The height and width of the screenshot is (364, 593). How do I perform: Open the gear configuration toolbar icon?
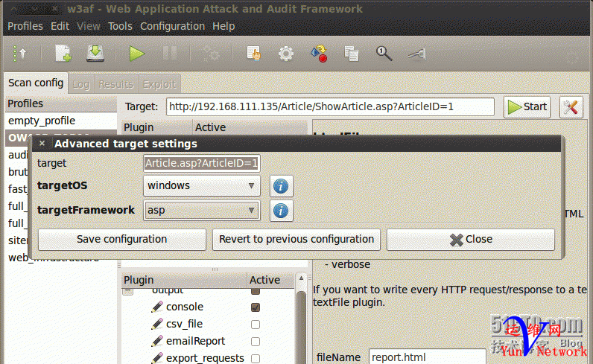point(286,54)
